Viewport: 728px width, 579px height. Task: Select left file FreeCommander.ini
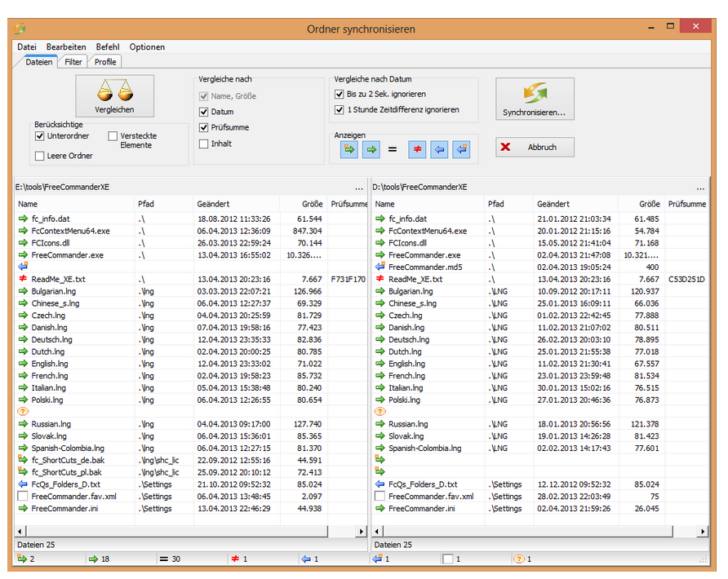pos(64,508)
